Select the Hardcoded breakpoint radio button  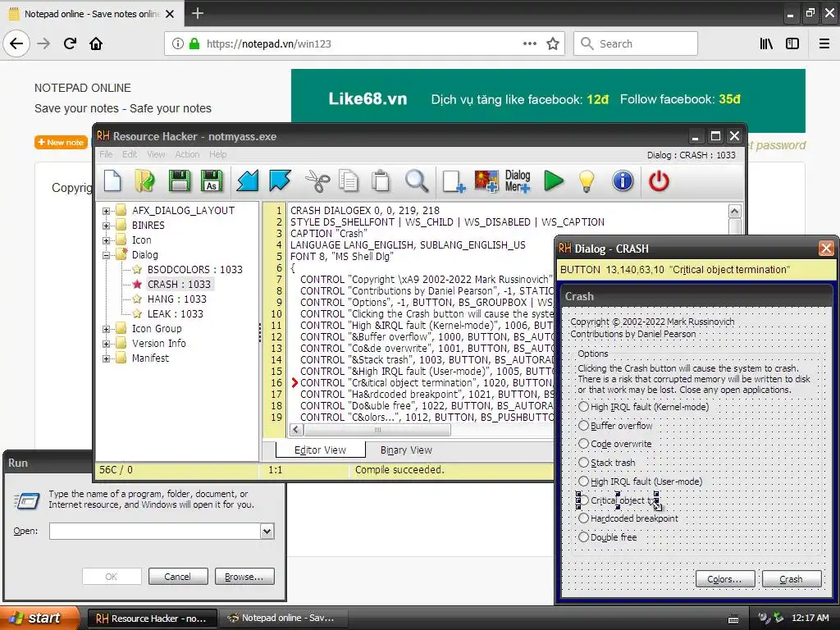tap(583, 518)
